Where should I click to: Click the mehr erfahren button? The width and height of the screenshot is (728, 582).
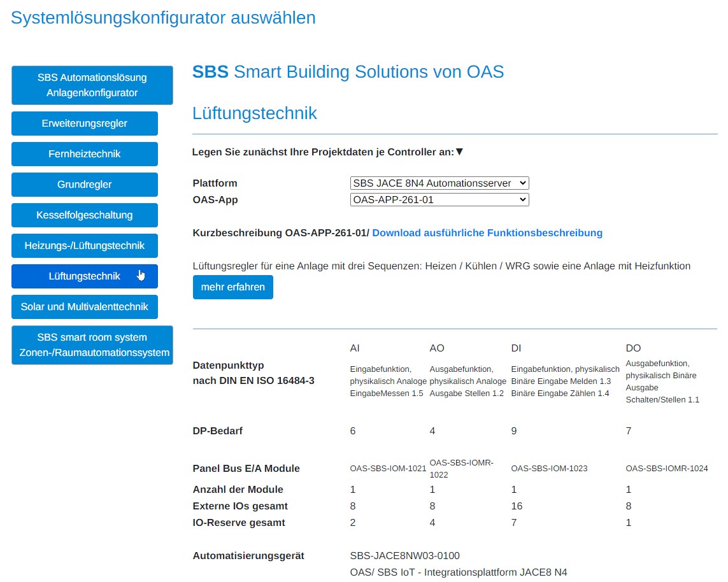(233, 287)
